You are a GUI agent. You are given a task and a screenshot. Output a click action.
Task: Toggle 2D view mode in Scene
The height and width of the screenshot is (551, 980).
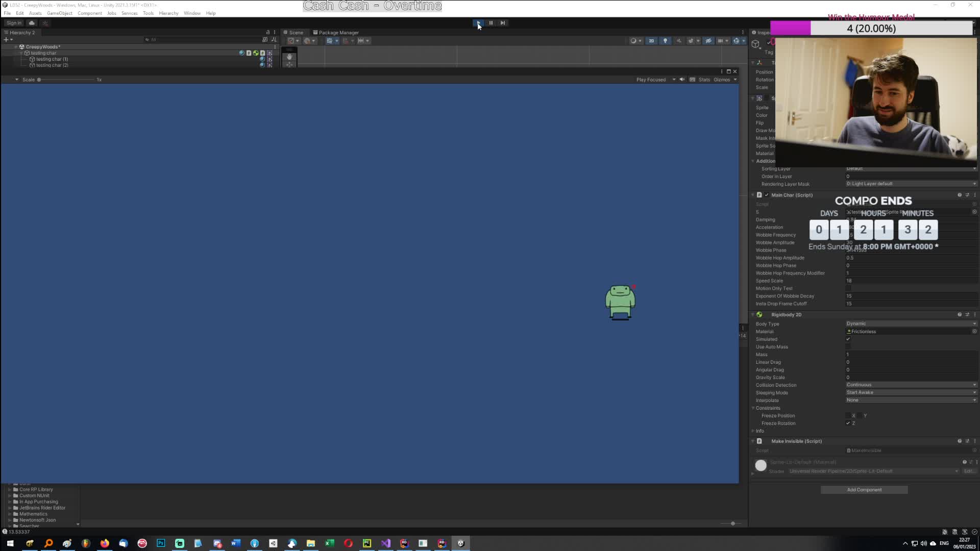point(651,41)
